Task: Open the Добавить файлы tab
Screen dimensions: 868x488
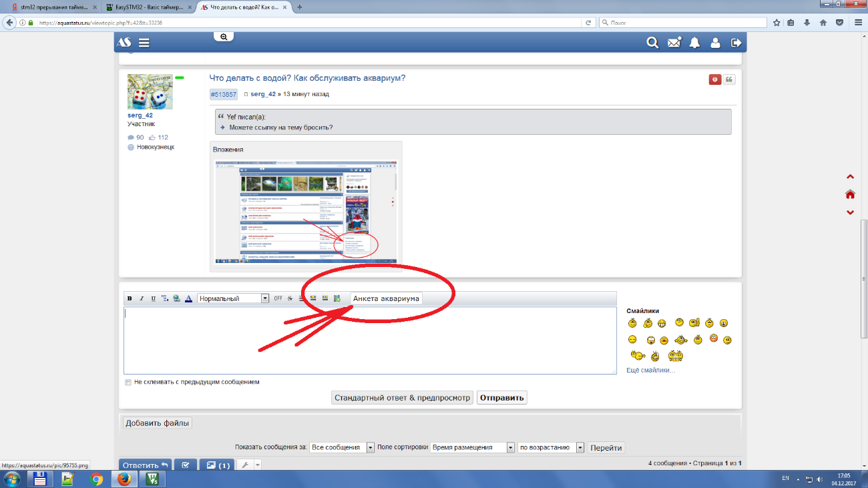Action: point(158,423)
